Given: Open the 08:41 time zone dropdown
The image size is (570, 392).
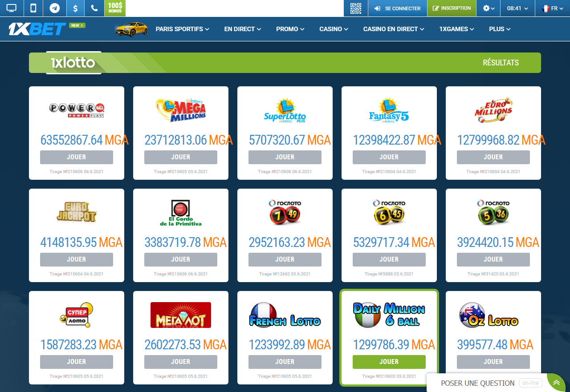Looking at the screenshot, I should 518,8.
